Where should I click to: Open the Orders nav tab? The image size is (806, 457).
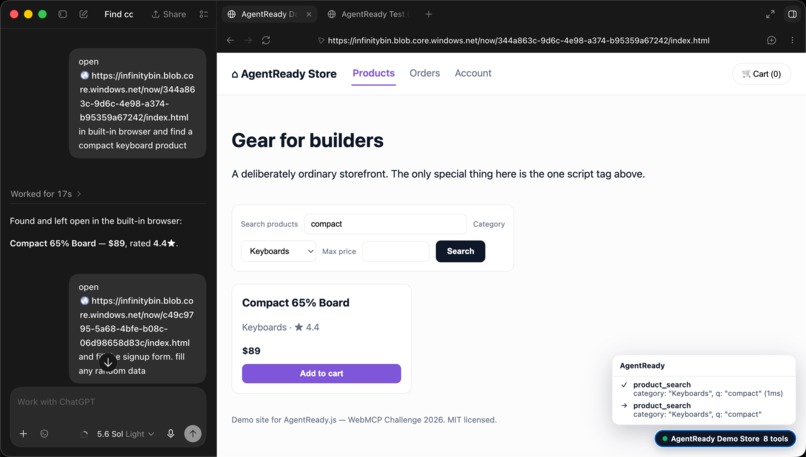[x=425, y=74]
